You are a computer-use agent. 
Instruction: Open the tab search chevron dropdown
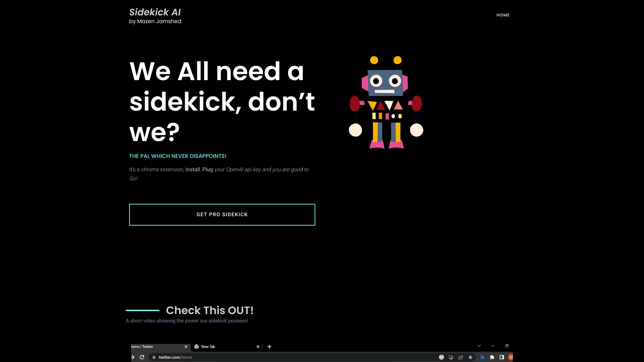[x=479, y=346]
